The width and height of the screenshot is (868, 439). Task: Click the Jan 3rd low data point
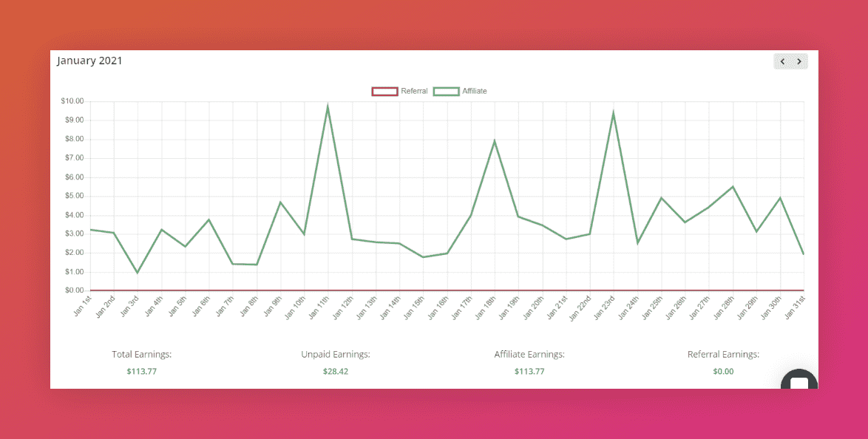(138, 273)
